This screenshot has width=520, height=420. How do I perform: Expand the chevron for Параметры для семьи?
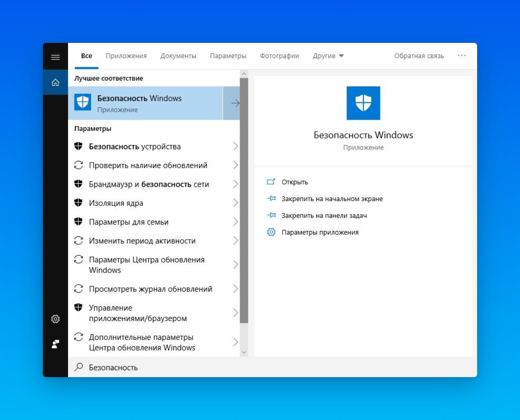235,222
